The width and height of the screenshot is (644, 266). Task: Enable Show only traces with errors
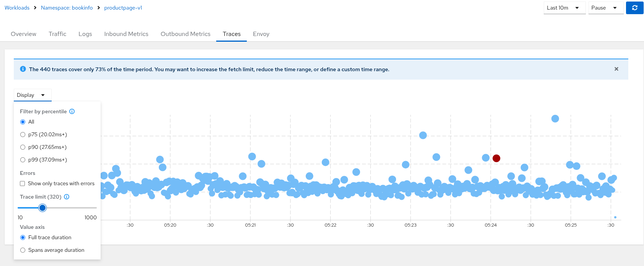pyautogui.click(x=23, y=184)
